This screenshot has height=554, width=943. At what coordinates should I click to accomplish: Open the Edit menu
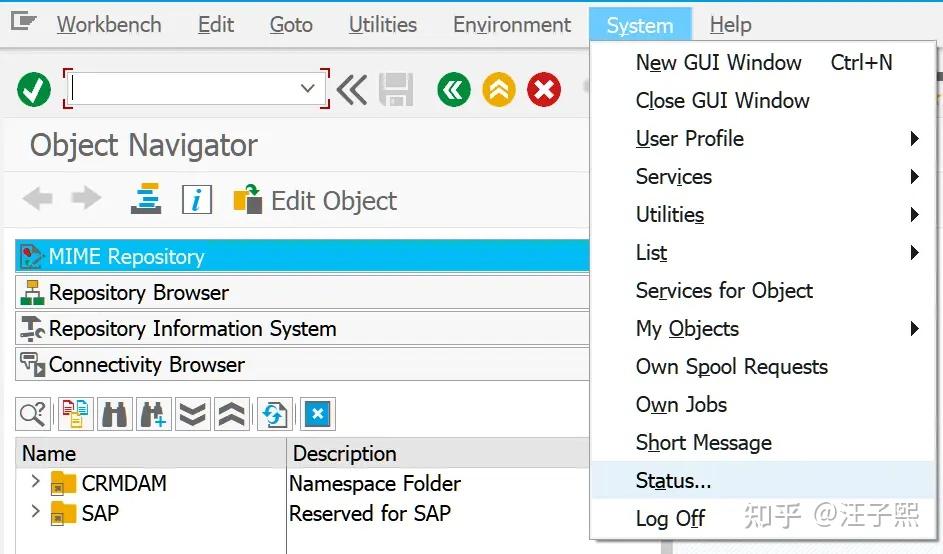pos(216,25)
